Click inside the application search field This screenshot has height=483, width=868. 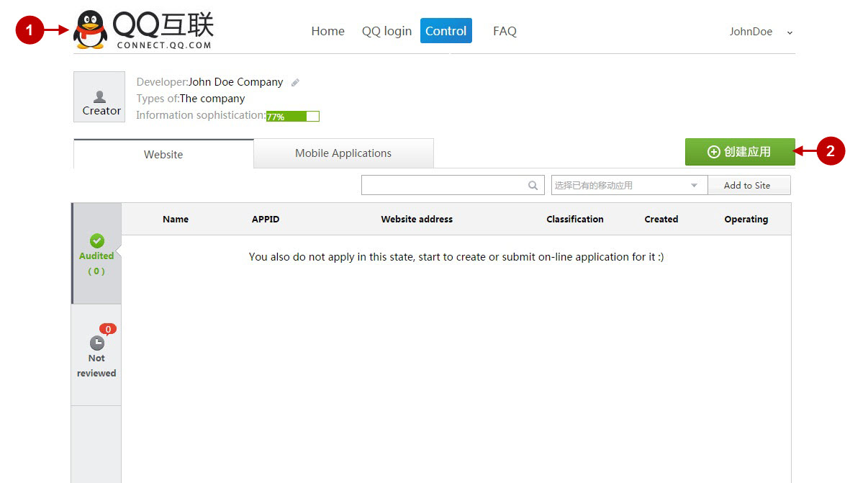coord(446,185)
